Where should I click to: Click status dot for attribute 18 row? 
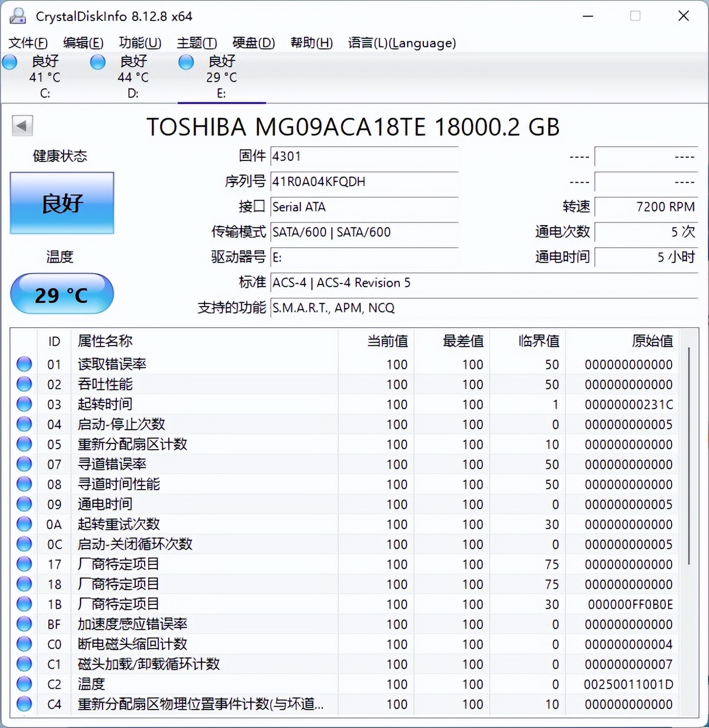(x=24, y=584)
